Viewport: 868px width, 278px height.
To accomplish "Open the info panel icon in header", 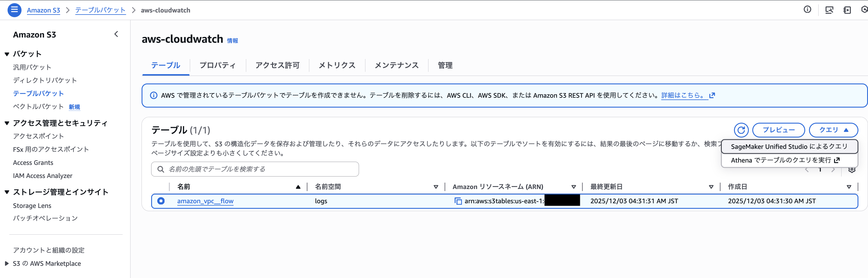I will 807,10.
